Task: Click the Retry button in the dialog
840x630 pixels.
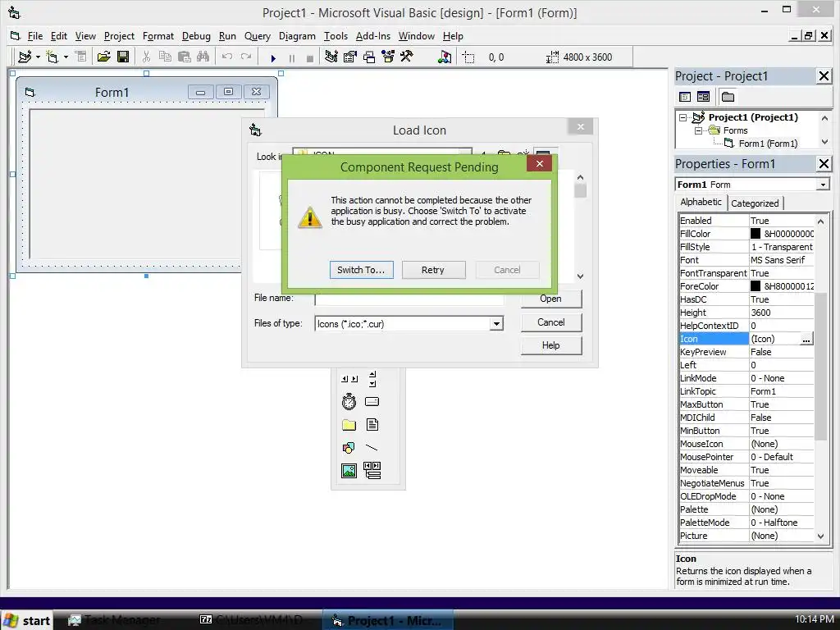Action: [433, 270]
